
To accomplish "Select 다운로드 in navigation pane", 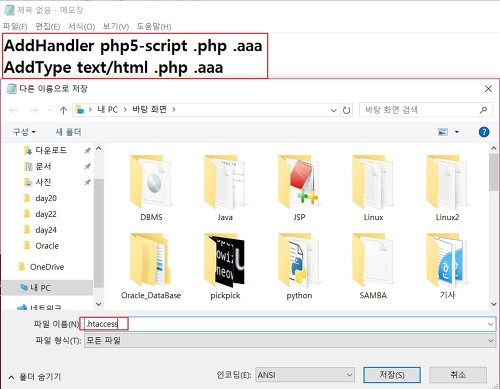I will [x=51, y=150].
